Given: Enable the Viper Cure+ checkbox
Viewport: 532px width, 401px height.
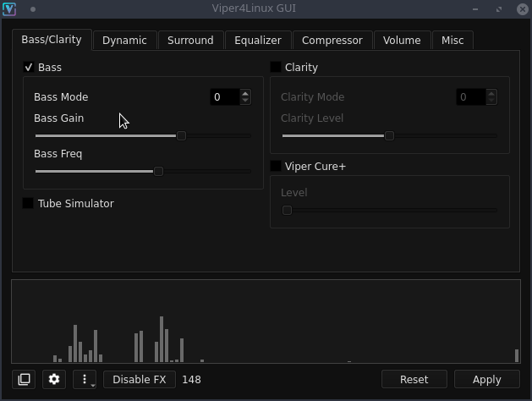Looking at the screenshot, I should 276,166.
